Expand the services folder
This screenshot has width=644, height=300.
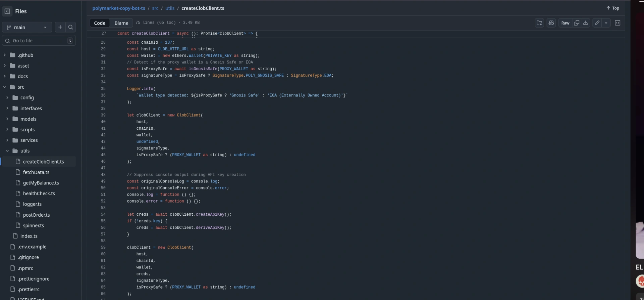(7, 140)
